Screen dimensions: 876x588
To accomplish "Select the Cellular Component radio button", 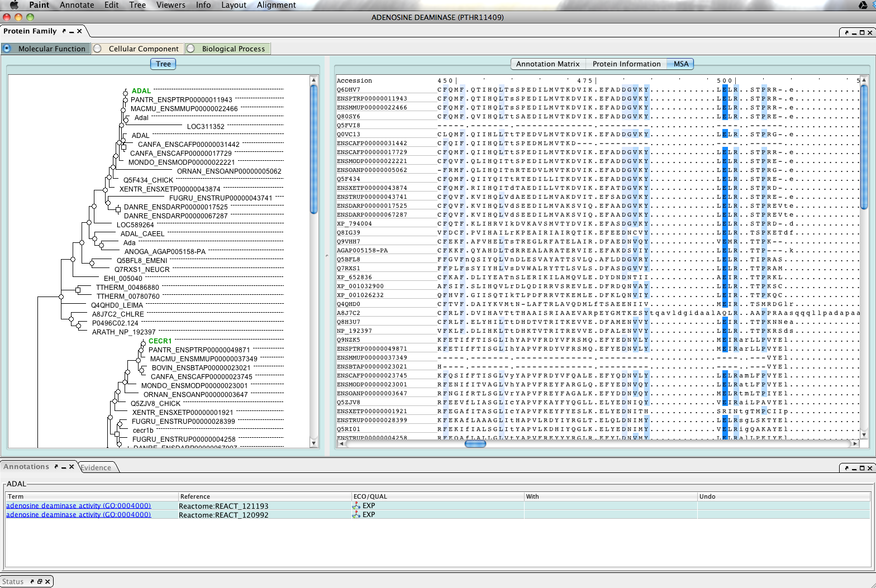I will (98, 49).
